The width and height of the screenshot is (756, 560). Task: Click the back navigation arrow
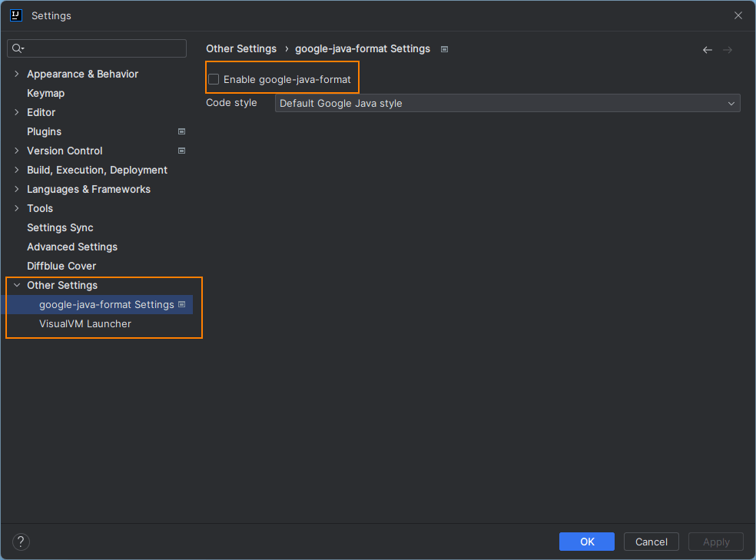[707, 49]
